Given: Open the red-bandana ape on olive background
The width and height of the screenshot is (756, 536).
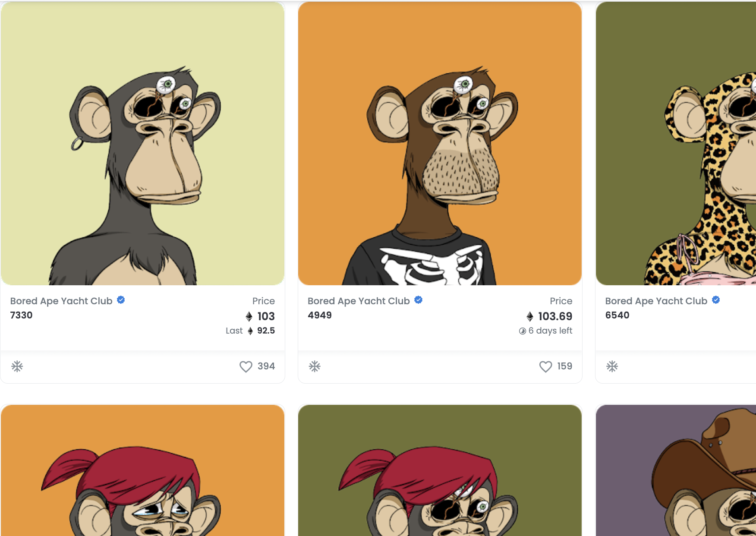Looking at the screenshot, I should [x=440, y=470].
